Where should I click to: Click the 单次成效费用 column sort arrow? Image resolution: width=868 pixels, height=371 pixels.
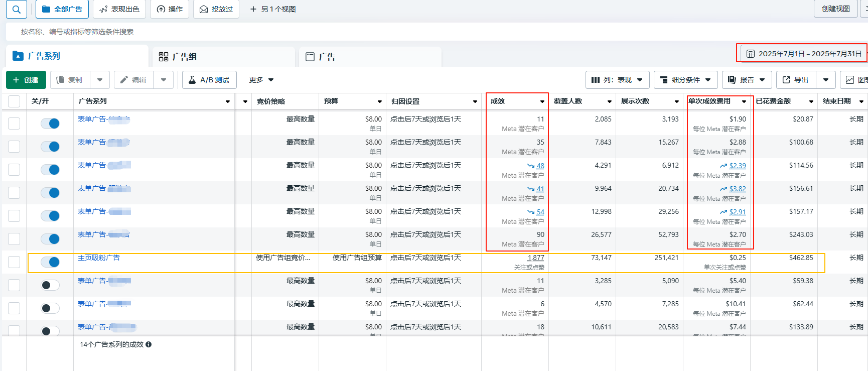744,101
